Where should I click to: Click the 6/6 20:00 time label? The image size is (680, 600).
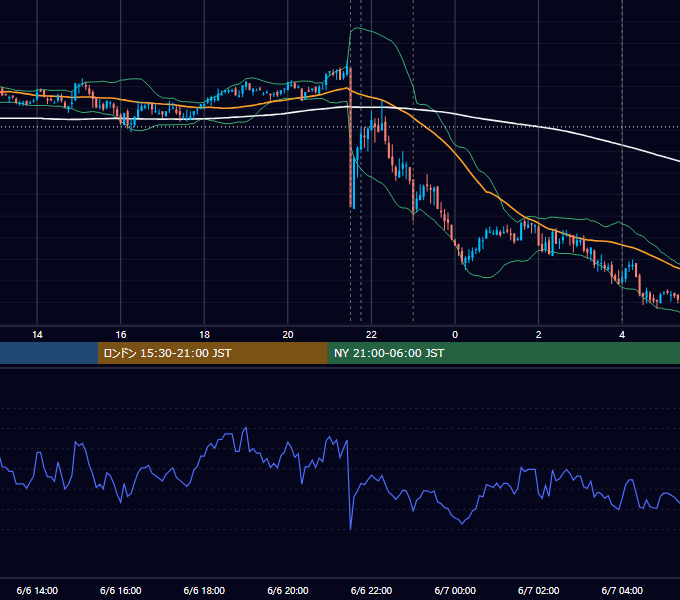click(x=288, y=590)
